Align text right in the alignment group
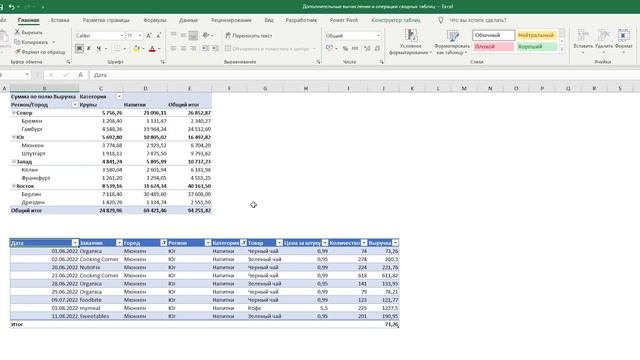640x360 pixels. [x=193, y=49]
